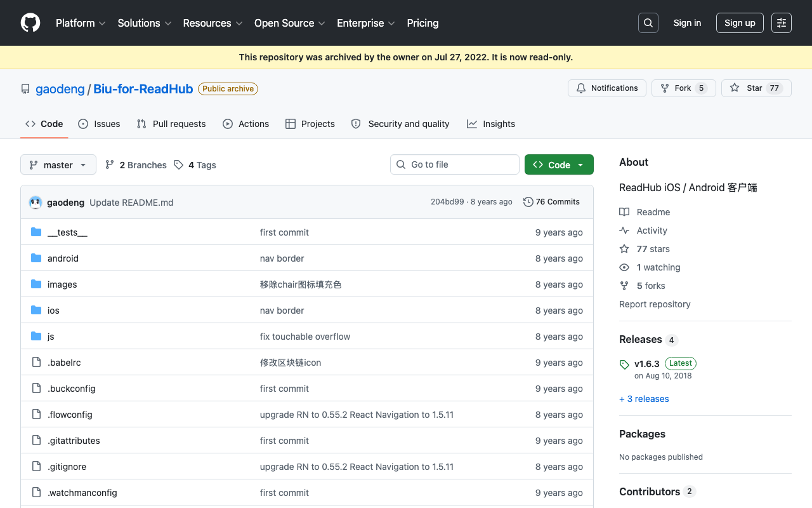The height and width of the screenshot is (508, 812).
Task: Switch to the Issues tab
Action: tap(99, 124)
